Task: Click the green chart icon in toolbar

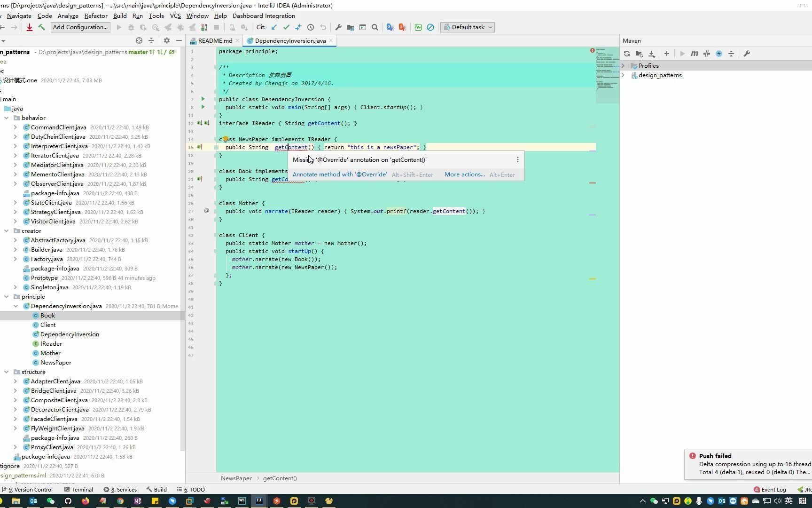Action: click(418, 27)
